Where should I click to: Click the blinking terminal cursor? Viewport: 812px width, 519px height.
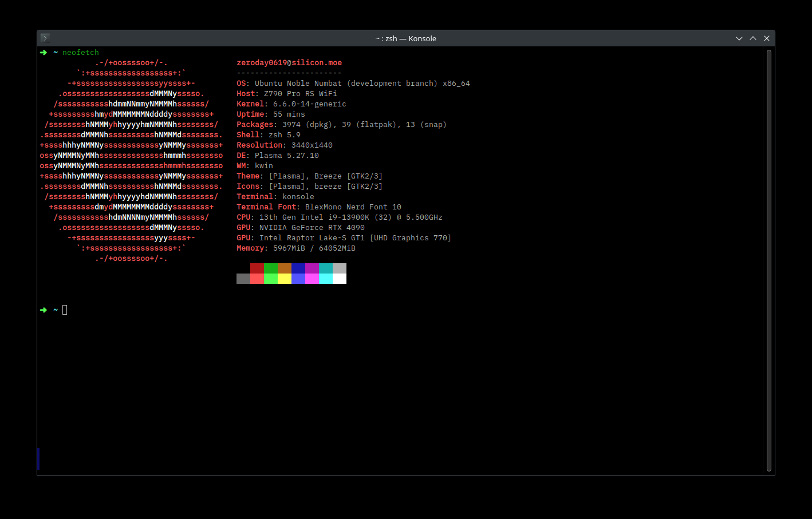(x=65, y=310)
